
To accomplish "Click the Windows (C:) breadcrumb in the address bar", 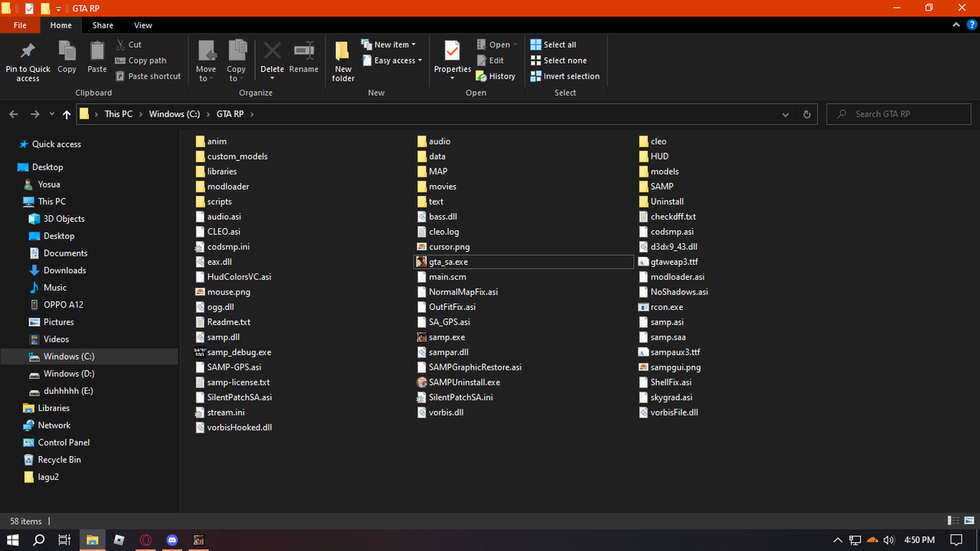I will (175, 114).
